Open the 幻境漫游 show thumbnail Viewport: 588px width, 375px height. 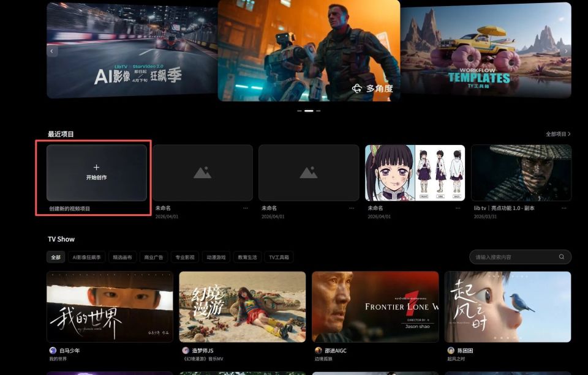243,307
